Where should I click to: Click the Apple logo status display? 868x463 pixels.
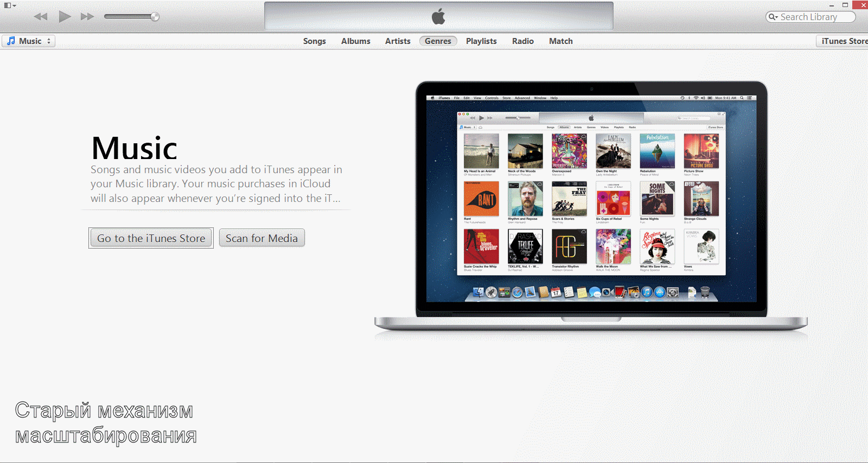point(438,16)
